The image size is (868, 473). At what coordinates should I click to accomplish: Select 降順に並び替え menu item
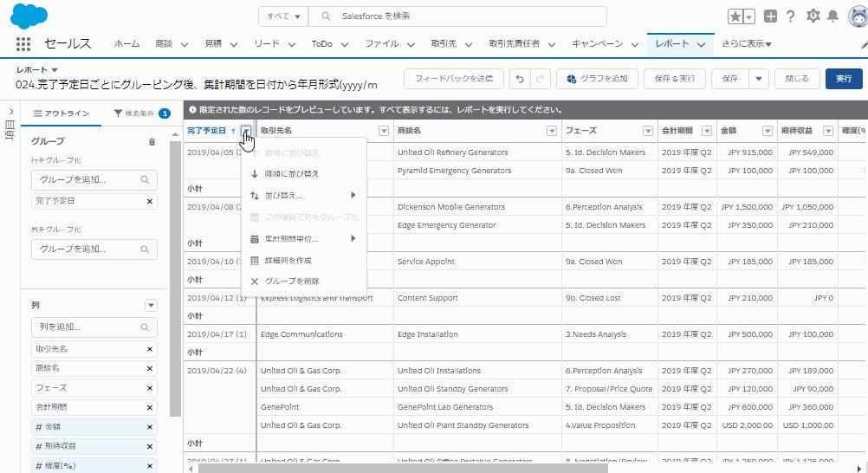(304, 174)
